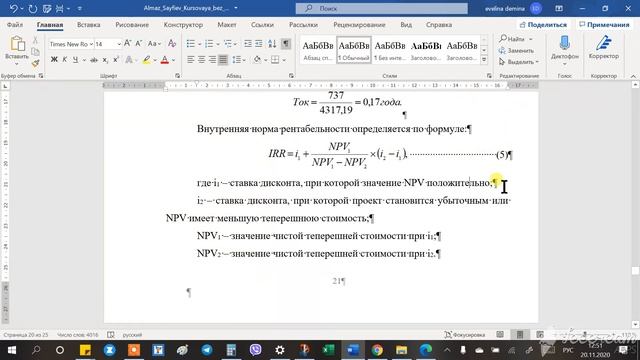
Task: Click the Выделить (Select) button
Action: click(x=518, y=62)
